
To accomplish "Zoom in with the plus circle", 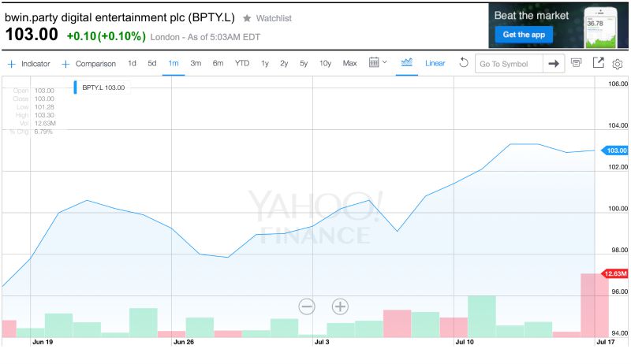I will point(340,306).
